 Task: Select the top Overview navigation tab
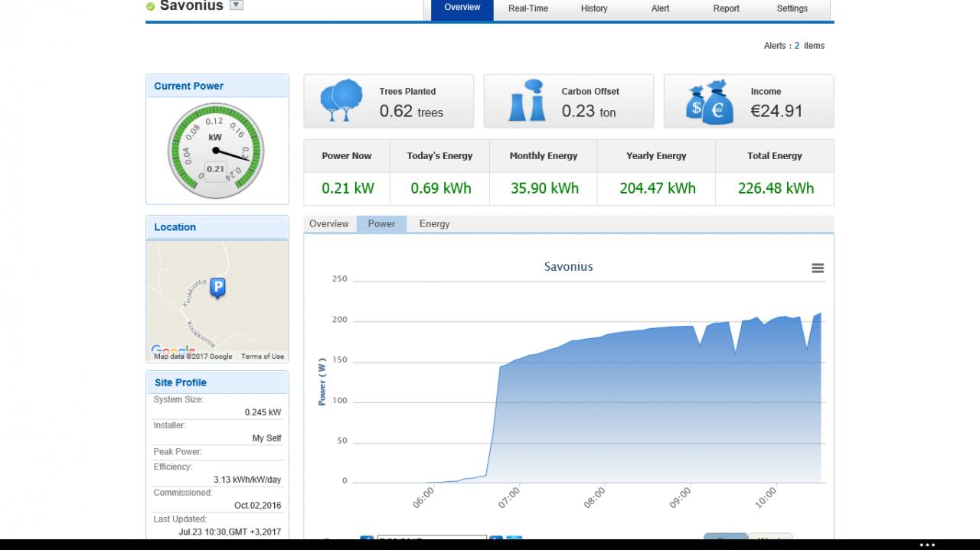coord(462,8)
